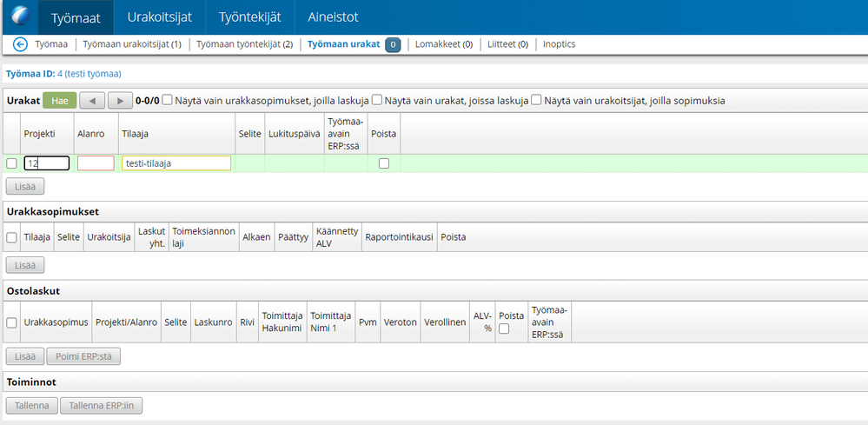Click Lisää button under Urakat table
This screenshot has width=868, height=425.
click(x=25, y=187)
